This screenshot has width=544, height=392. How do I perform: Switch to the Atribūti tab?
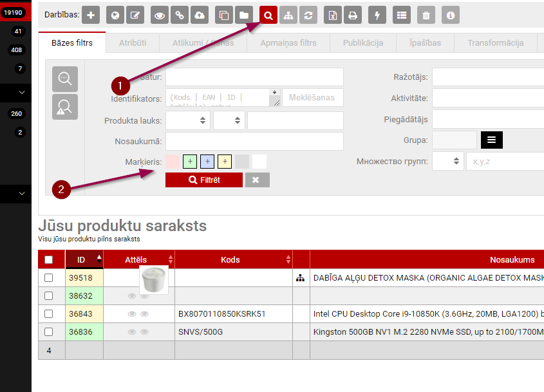pos(132,43)
